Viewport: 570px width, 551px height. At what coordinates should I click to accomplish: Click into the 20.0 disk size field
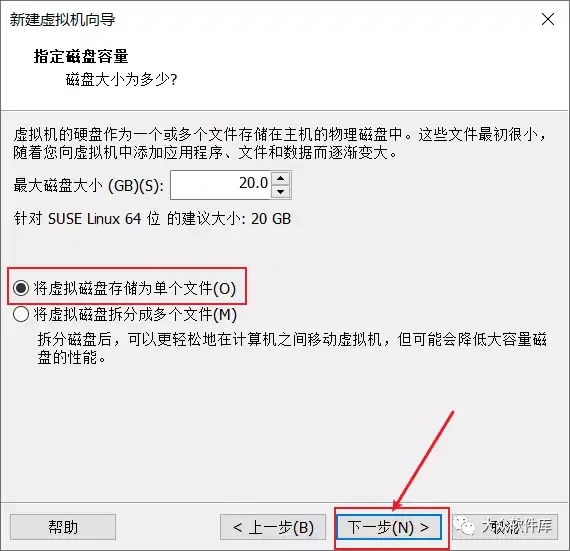pos(220,185)
